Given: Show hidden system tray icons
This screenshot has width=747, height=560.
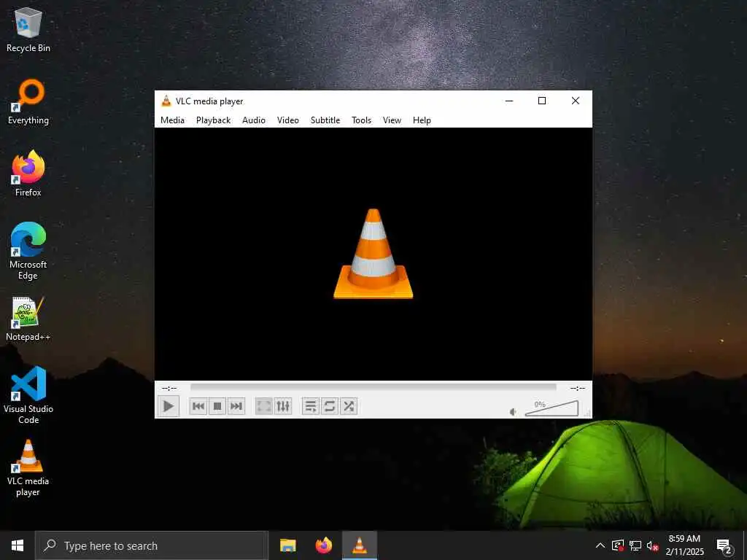Looking at the screenshot, I should [x=600, y=545].
